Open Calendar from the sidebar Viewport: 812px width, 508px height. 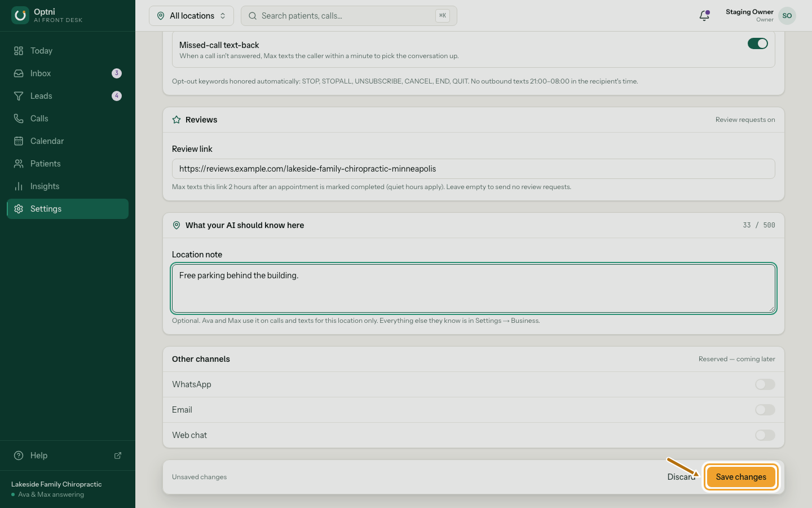68,141
